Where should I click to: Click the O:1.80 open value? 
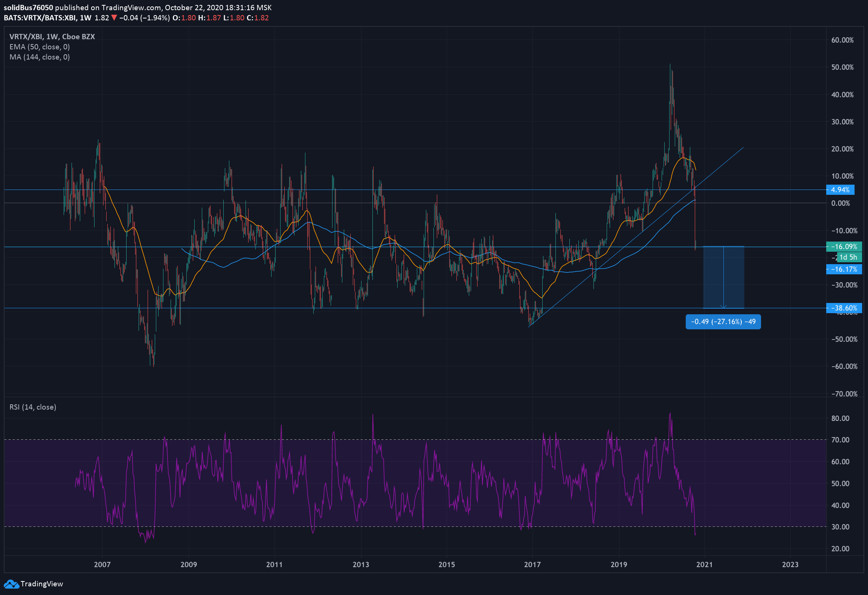tap(184, 18)
